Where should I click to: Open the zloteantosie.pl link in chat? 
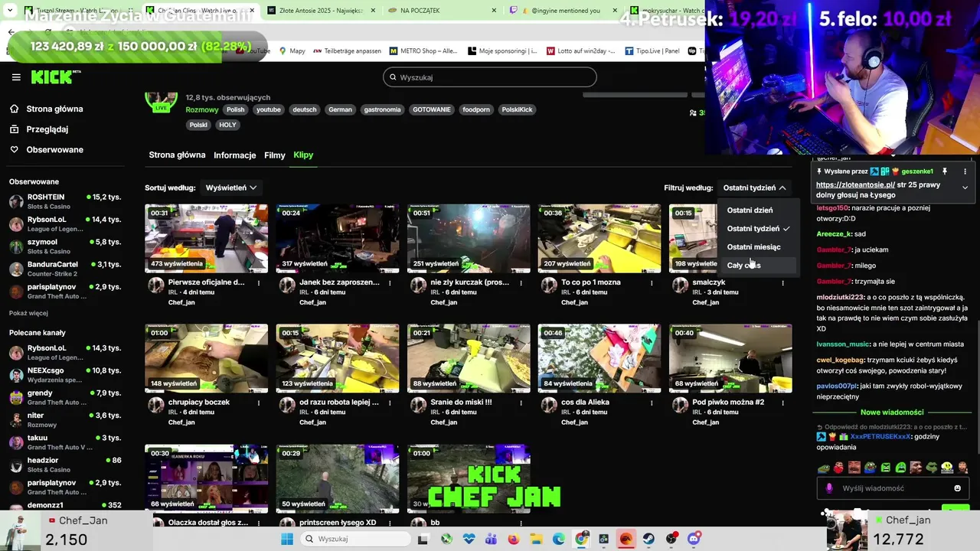point(855,184)
